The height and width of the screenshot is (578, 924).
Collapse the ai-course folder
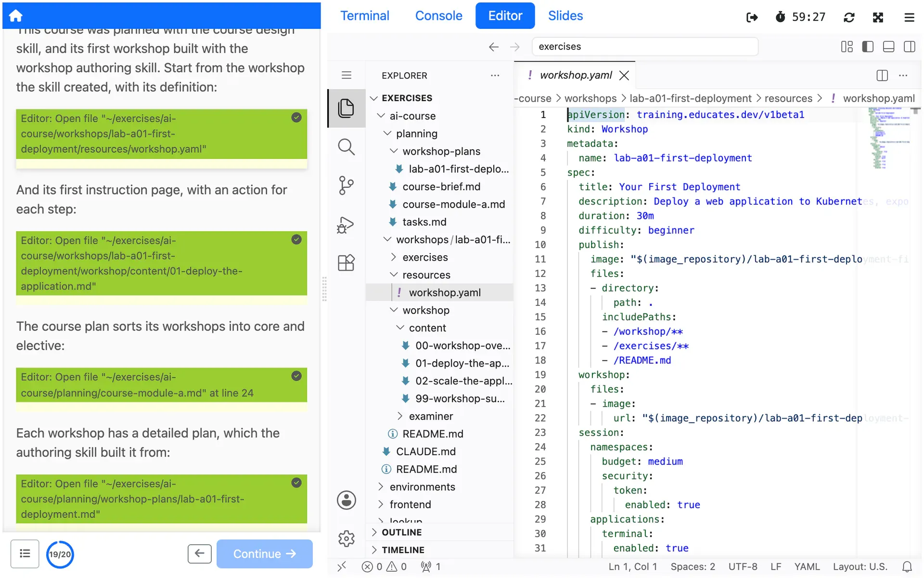[412, 116]
